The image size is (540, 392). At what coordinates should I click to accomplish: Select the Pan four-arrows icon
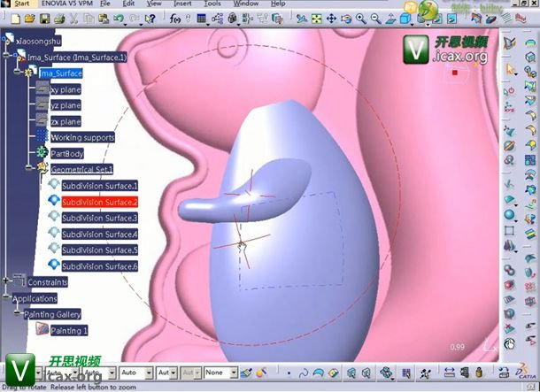point(331,19)
